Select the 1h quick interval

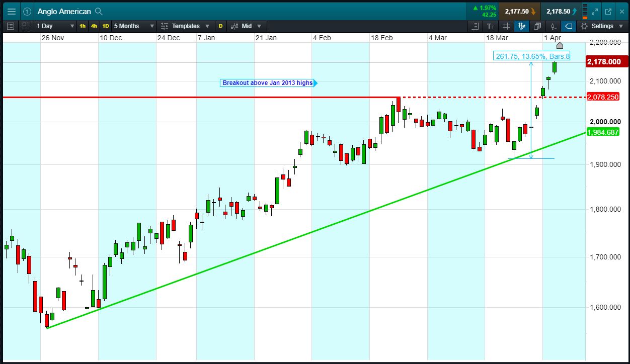(83, 26)
